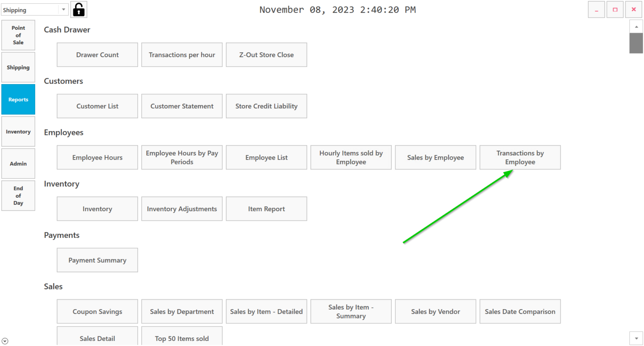Click the padlock lock icon
Viewport: 644px width, 346px height.
(78, 9)
